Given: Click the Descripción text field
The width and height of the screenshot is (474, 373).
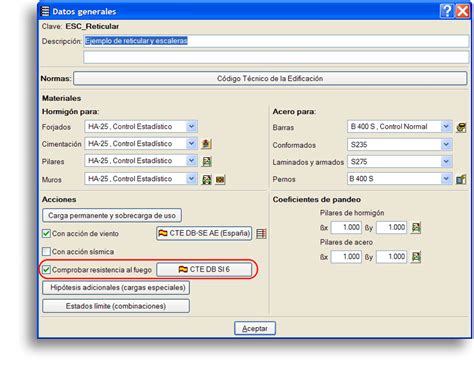Looking at the screenshot, I should (x=276, y=41).
